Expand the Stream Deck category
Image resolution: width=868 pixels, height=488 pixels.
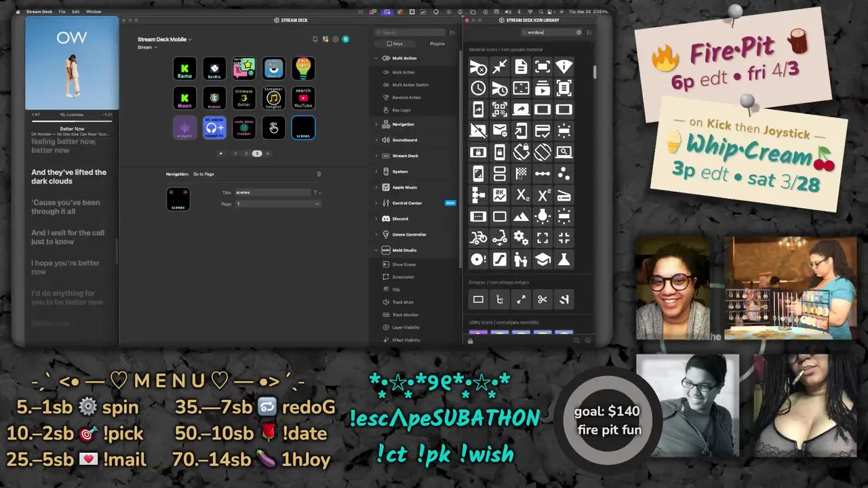pos(376,156)
